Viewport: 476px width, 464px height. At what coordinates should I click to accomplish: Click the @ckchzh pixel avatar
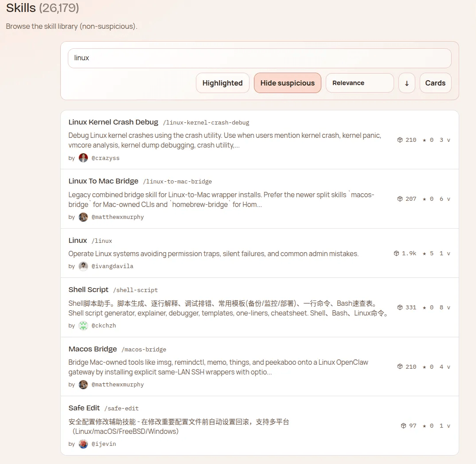click(x=83, y=326)
